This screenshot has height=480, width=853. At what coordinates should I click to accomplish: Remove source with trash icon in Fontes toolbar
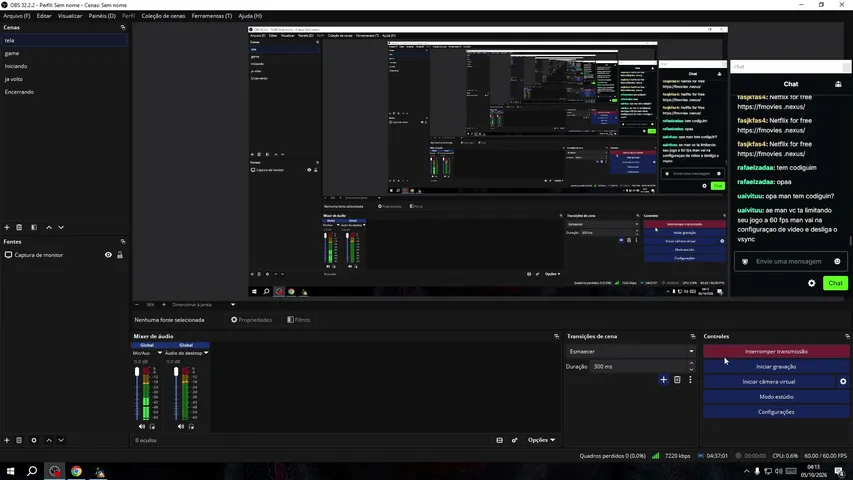(19, 440)
